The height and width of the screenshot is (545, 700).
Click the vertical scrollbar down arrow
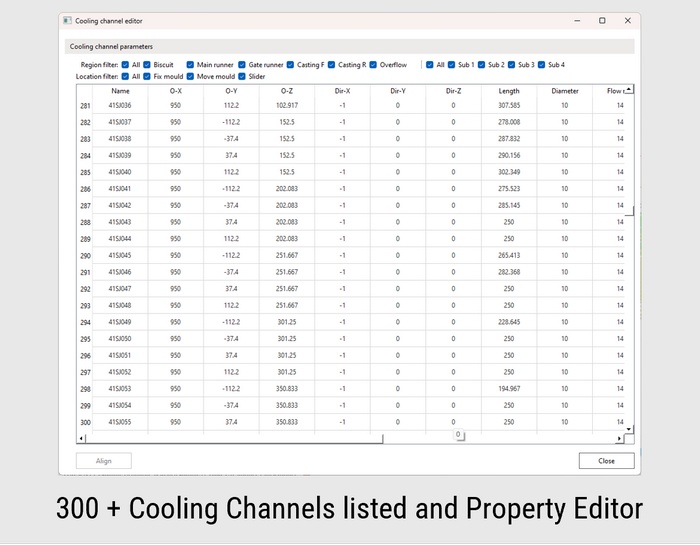click(629, 429)
